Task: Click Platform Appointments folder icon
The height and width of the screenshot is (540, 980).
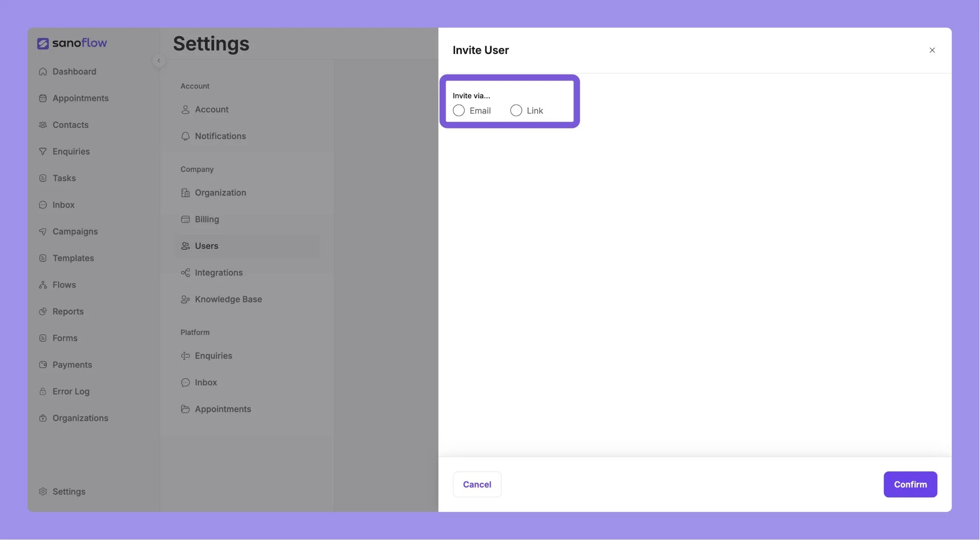Action: pos(185,409)
